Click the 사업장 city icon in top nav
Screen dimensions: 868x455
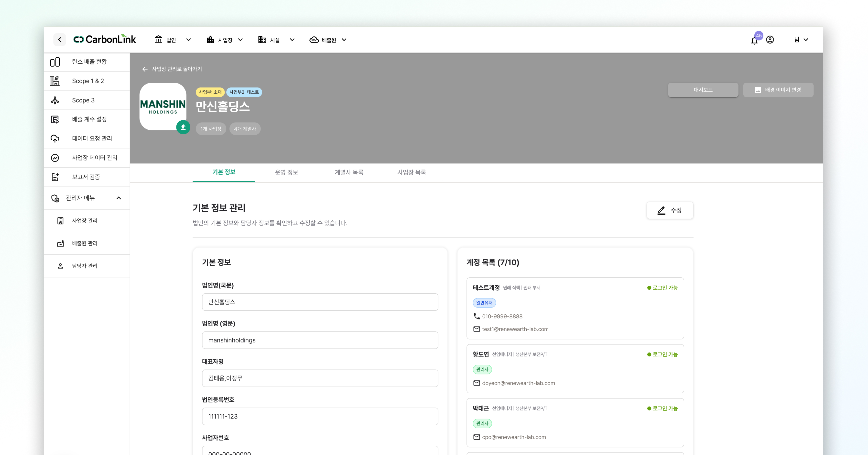pyautogui.click(x=210, y=39)
